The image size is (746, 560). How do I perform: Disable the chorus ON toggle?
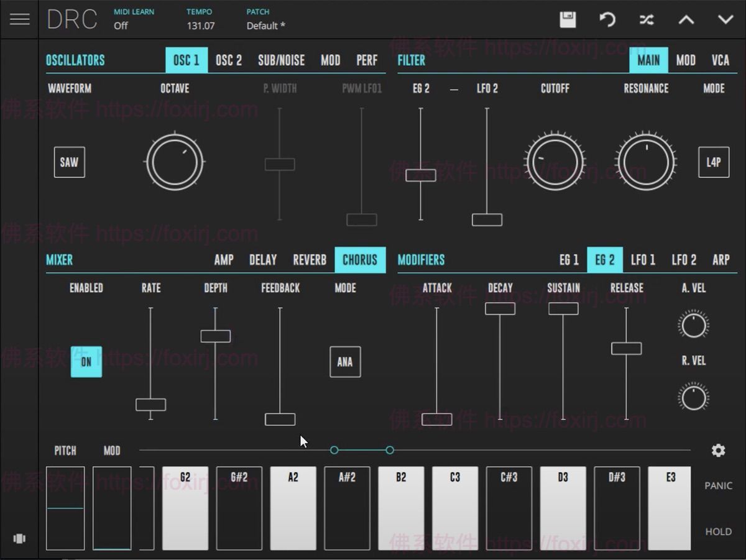coord(86,362)
